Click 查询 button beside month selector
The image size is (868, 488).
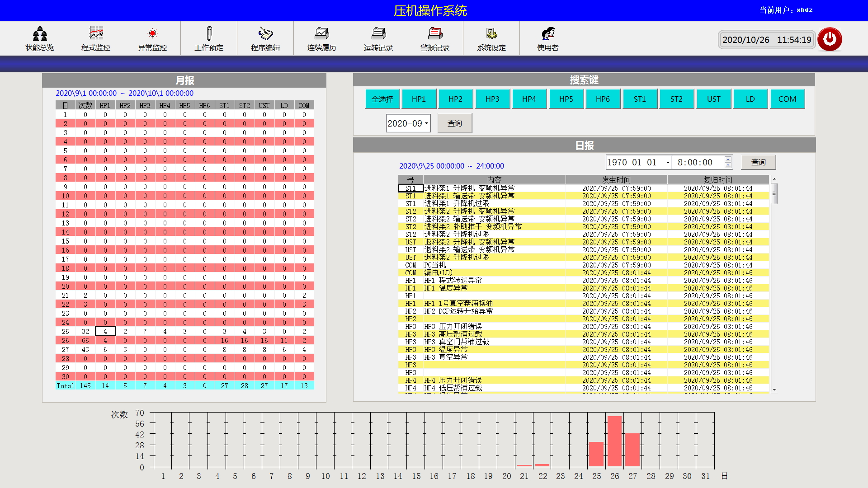(x=455, y=123)
